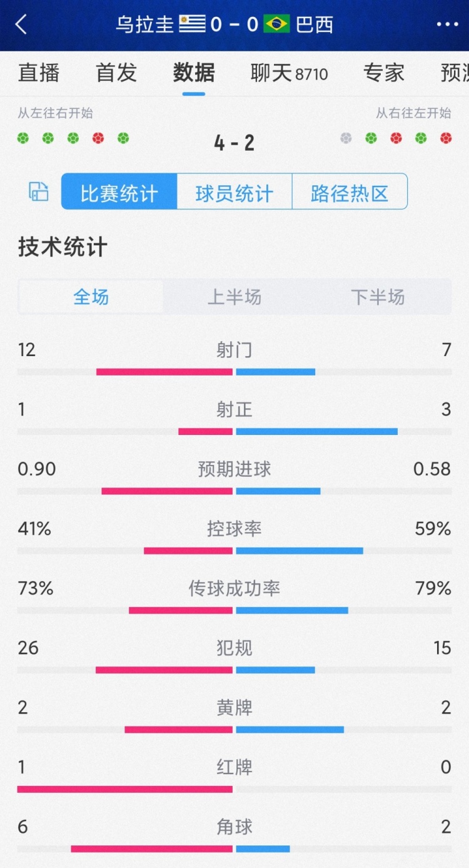Screen dimensions: 469x868
Task: Tap Brazil's grey penalty dot
Action: [346, 138]
